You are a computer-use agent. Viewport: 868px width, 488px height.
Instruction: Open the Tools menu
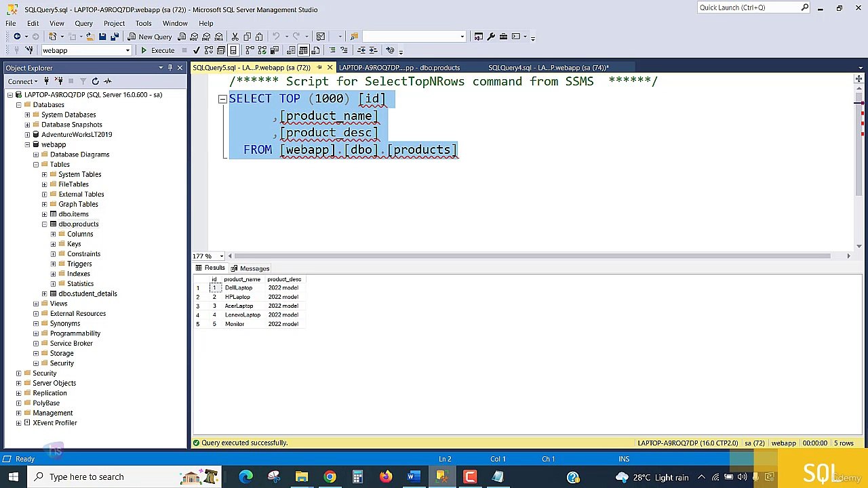(x=143, y=23)
